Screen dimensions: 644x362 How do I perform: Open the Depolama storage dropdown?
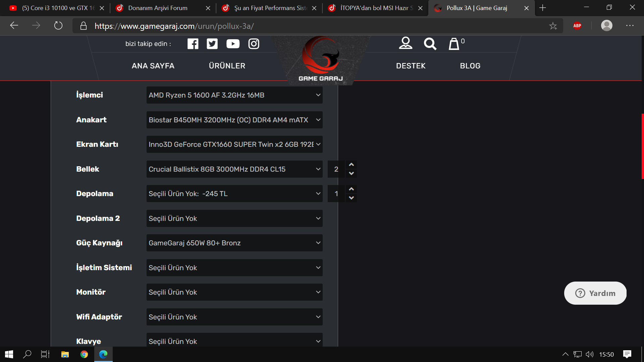coord(234,194)
